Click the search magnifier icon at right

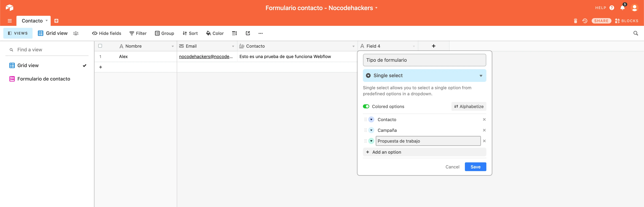(x=635, y=33)
